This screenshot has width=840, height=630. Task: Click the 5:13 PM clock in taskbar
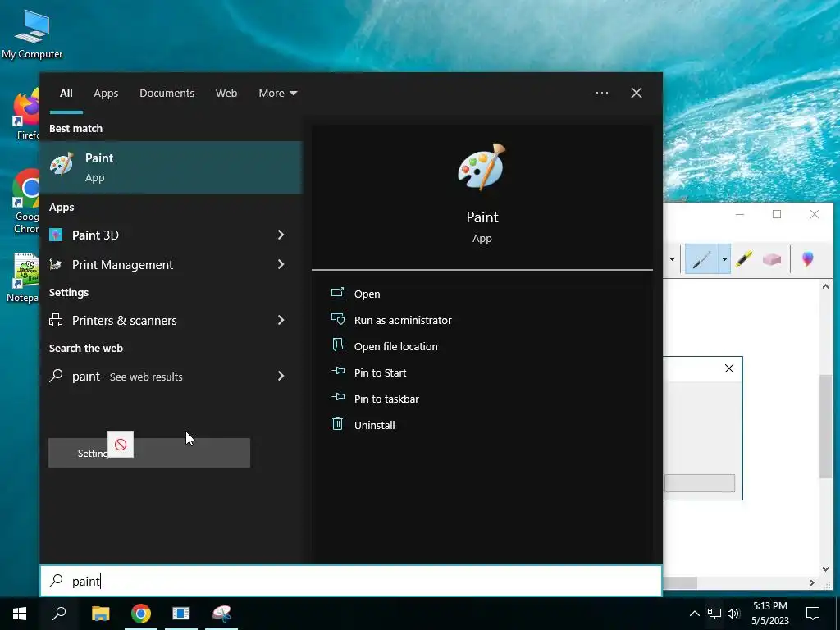click(x=769, y=606)
